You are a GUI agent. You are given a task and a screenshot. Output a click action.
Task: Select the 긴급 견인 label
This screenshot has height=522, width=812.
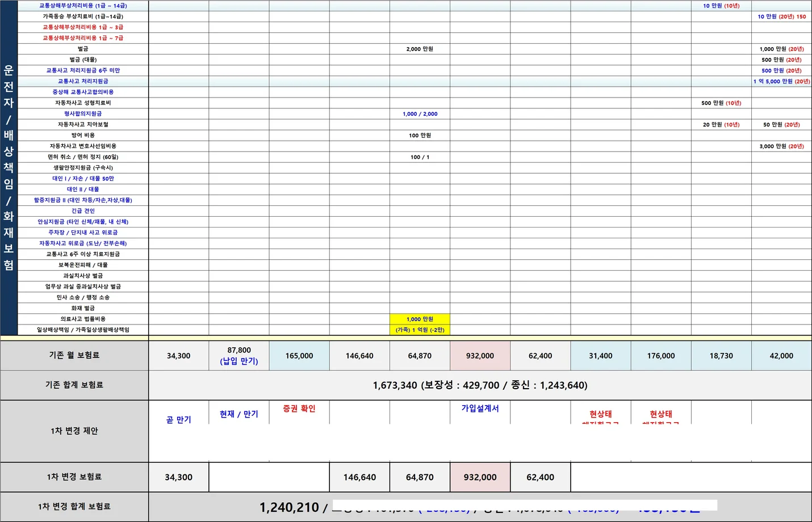[83, 211]
